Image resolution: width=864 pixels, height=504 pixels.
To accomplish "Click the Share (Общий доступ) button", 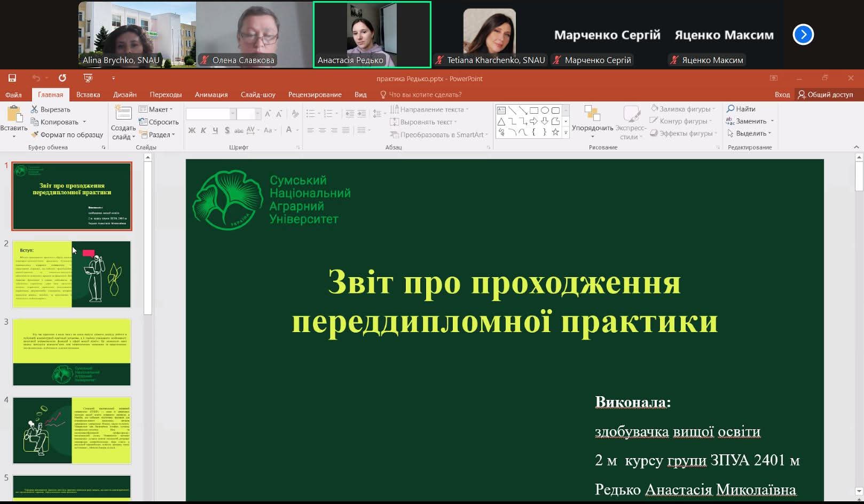I will tap(826, 94).
